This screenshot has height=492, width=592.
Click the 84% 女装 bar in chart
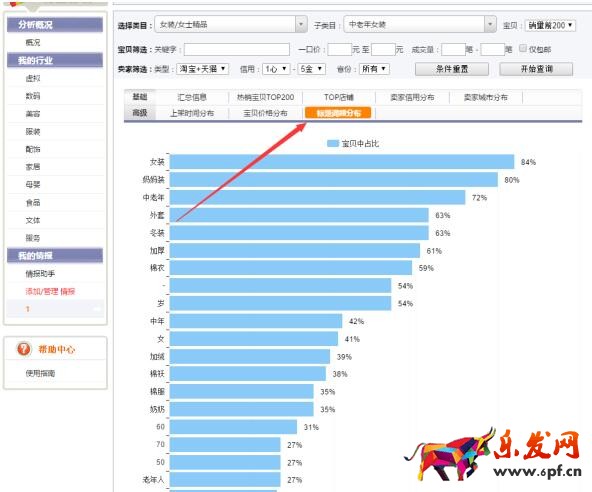pos(342,162)
